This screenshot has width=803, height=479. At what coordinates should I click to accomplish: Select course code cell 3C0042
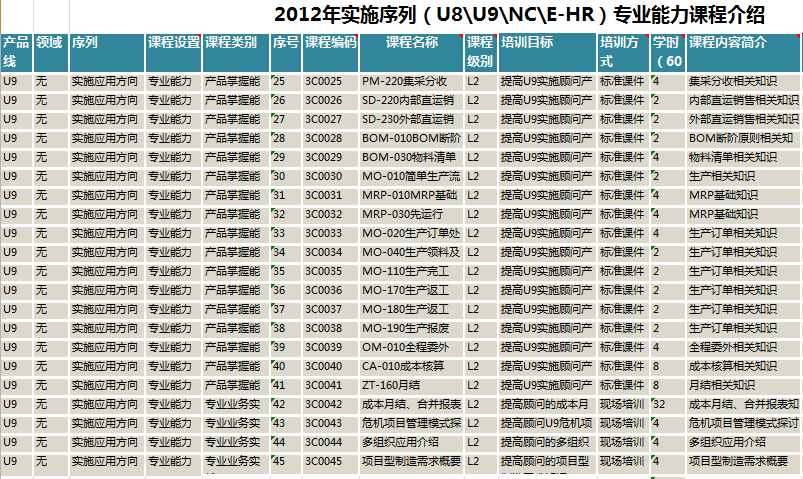click(x=330, y=404)
